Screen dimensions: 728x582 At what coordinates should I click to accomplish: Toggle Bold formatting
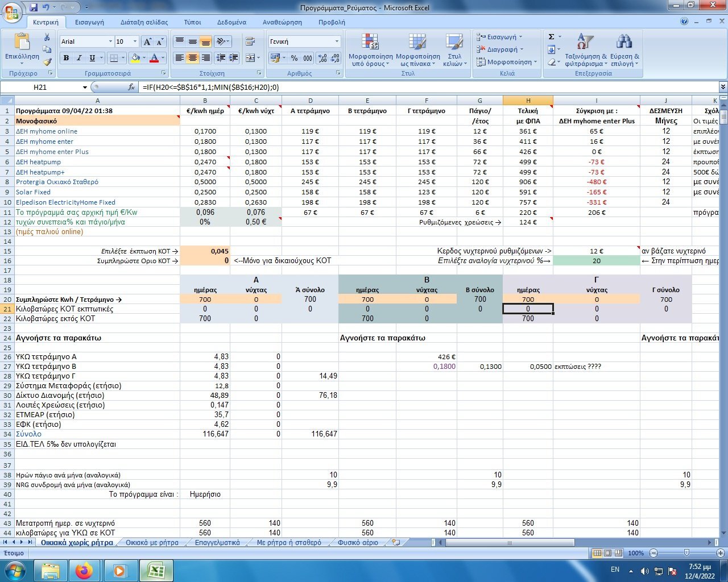(x=66, y=58)
